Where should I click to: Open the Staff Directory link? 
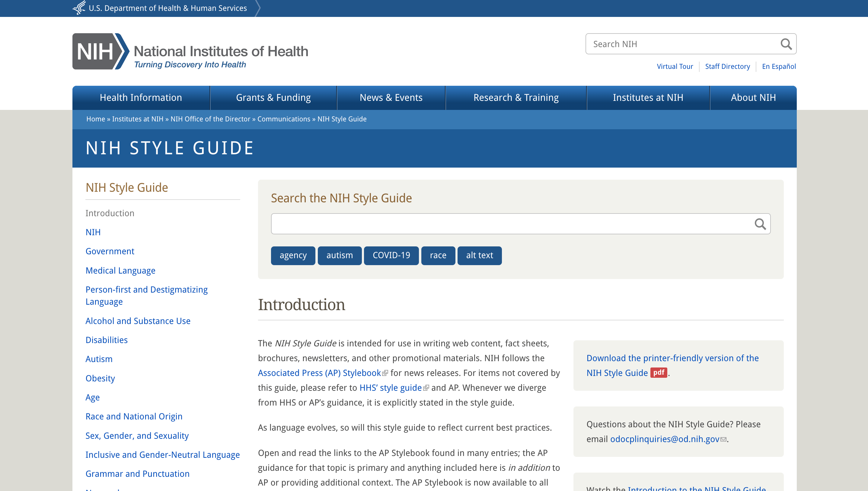coord(727,66)
